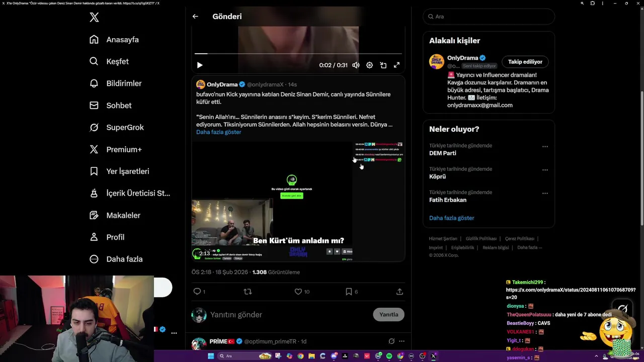Show hidden system tray icons

click(596, 356)
